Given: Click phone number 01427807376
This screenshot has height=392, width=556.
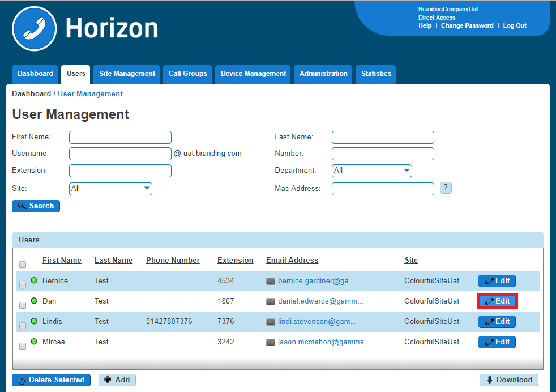Looking at the screenshot, I should [169, 321].
